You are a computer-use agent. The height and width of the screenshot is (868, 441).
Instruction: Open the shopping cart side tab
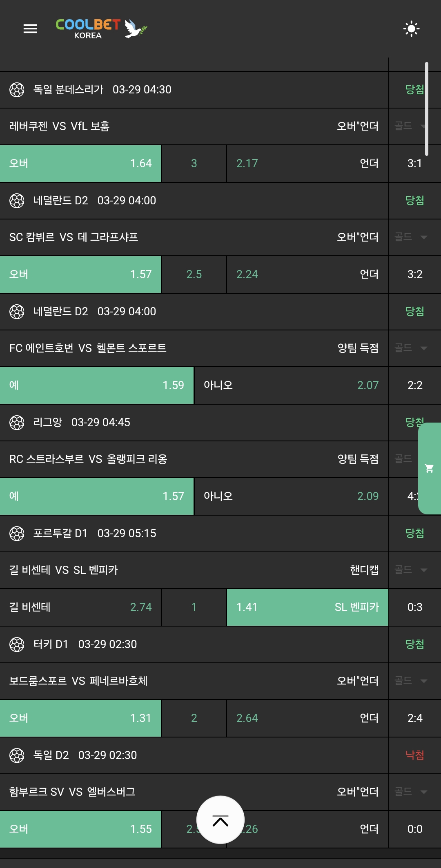pyautogui.click(x=430, y=468)
